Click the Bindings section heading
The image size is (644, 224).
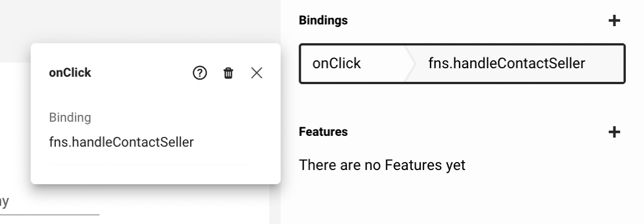[323, 20]
